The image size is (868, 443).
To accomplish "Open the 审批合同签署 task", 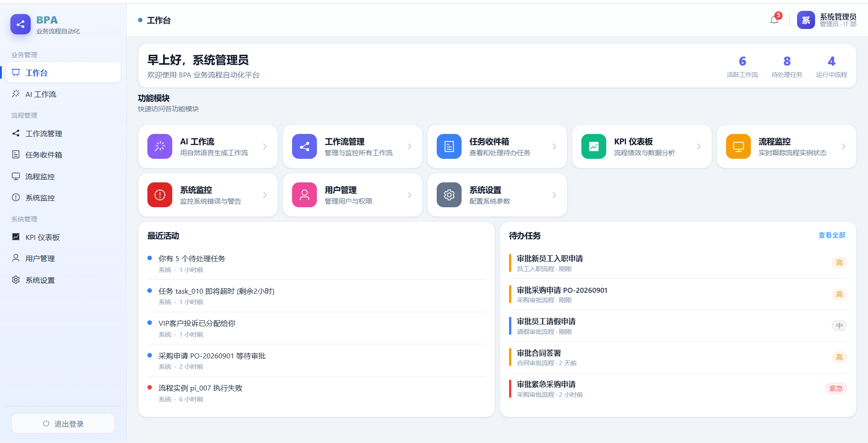I will pos(678,357).
